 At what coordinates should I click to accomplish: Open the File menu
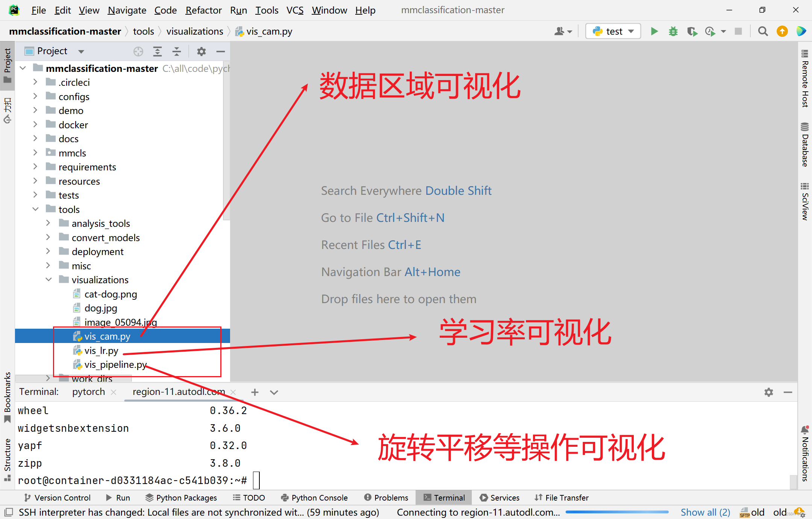[39, 10]
